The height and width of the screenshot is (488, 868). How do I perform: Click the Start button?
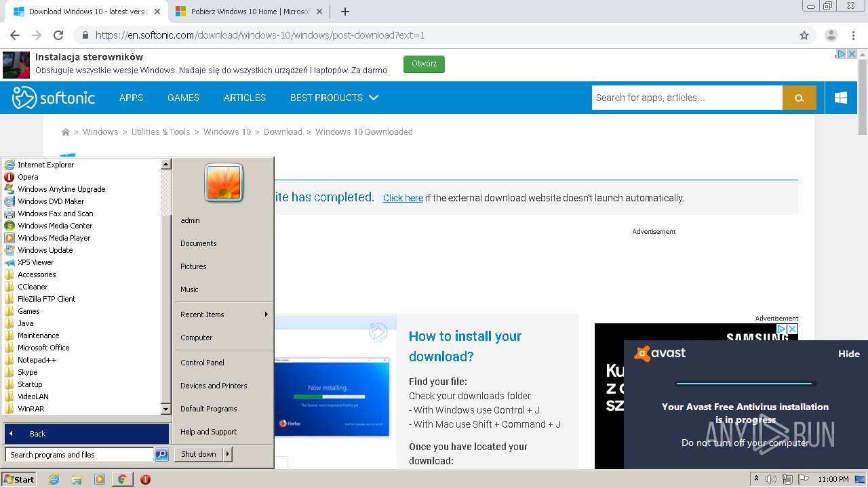tap(19, 479)
